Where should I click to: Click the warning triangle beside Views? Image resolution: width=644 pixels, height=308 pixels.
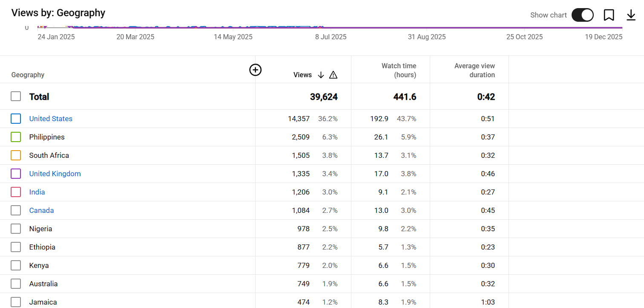pyautogui.click(x=333, y=75)
